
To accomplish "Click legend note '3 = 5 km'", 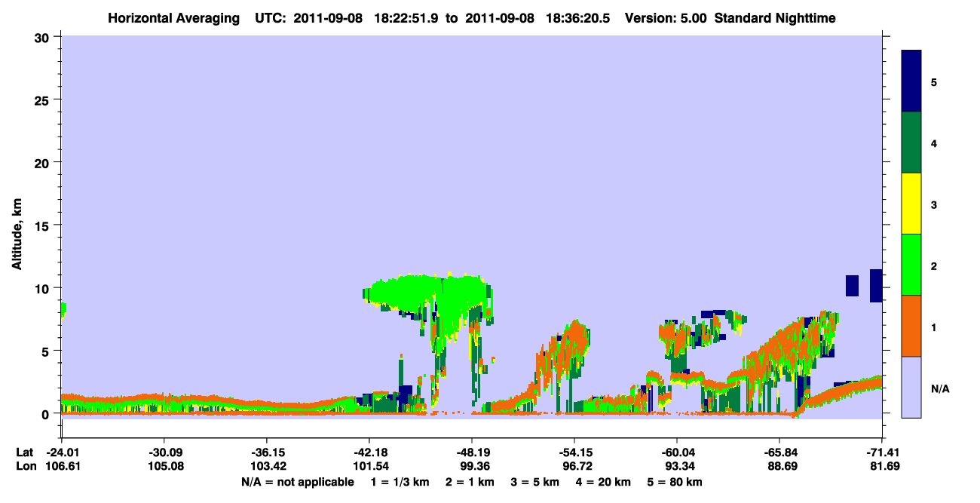I will click(x=534, y=482).
